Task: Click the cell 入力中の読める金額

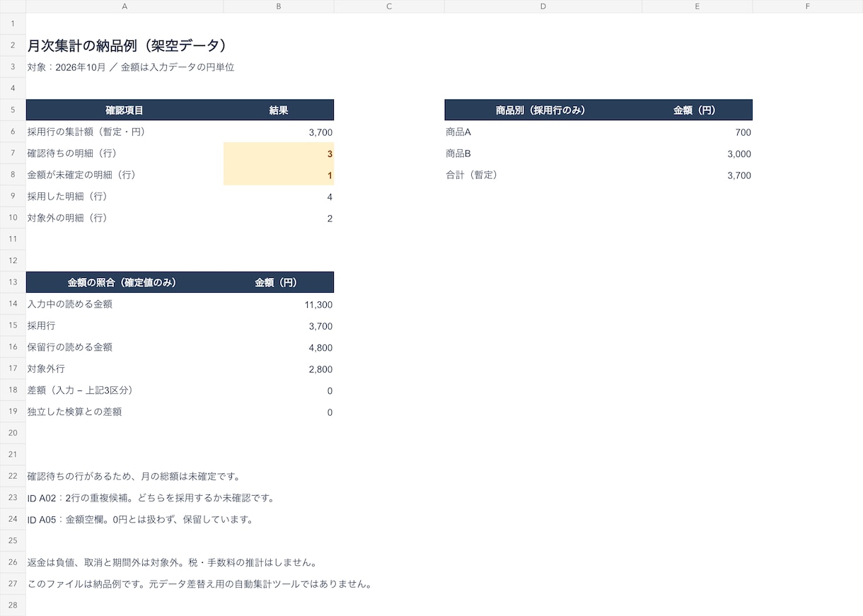Action: (x=124, y=304)
